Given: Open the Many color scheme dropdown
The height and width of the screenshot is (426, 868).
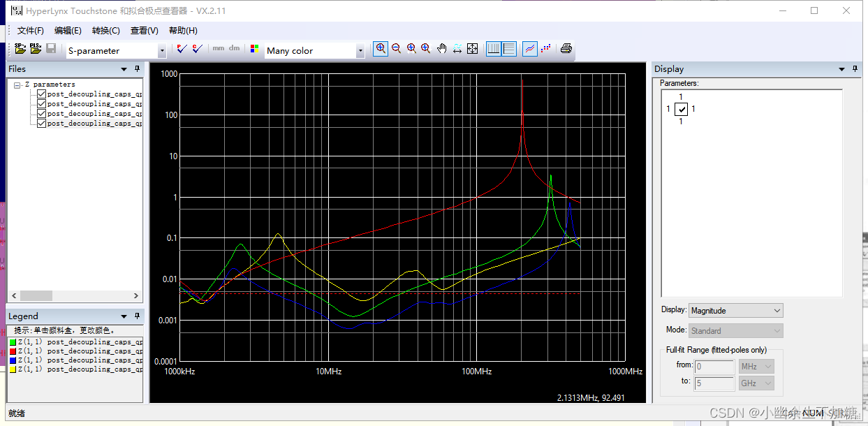Looking at the screenshot, I should point(360,50).
